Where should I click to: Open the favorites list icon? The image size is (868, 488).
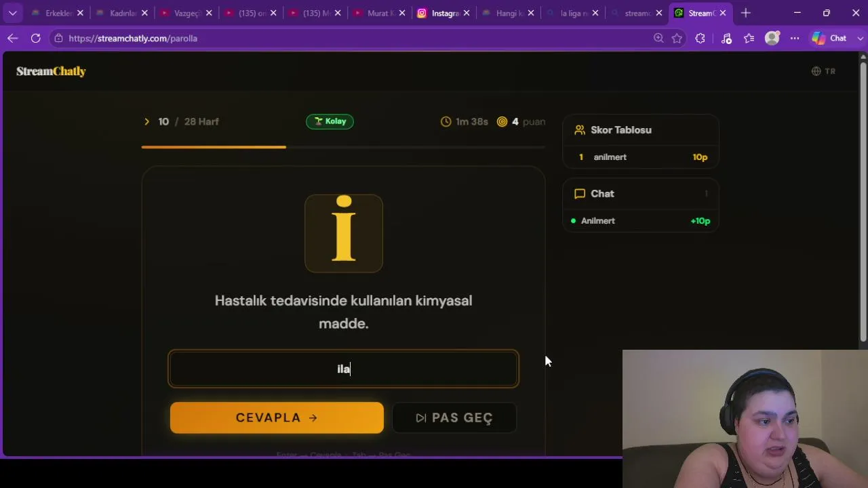point(749,39)
